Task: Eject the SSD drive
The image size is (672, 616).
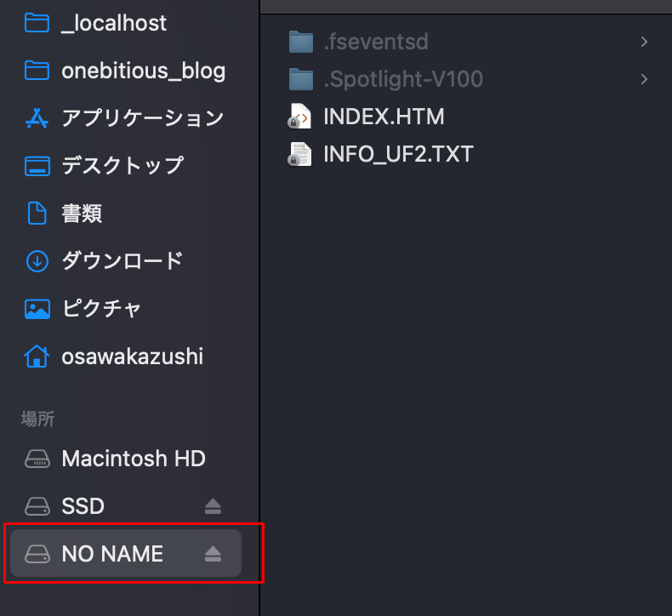Action: click(x=213, y=506)
